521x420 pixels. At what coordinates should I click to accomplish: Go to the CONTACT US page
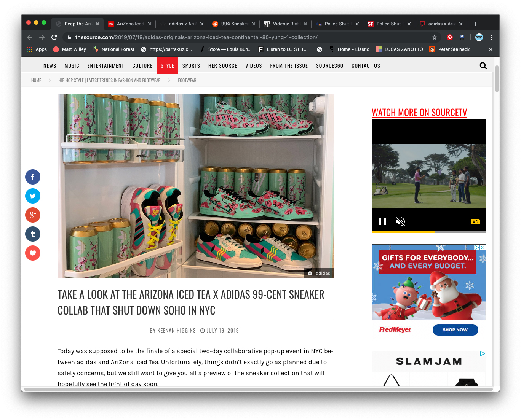click(366, 66)
